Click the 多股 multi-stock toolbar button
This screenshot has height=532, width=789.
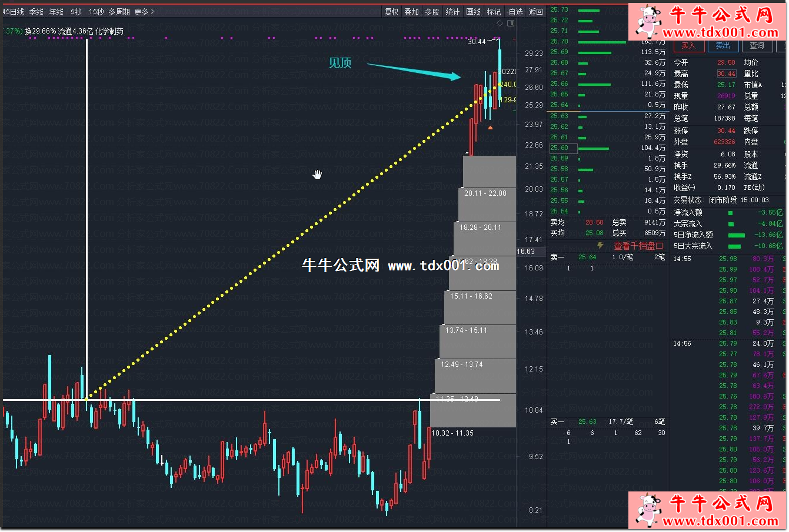tap(432, 12)
